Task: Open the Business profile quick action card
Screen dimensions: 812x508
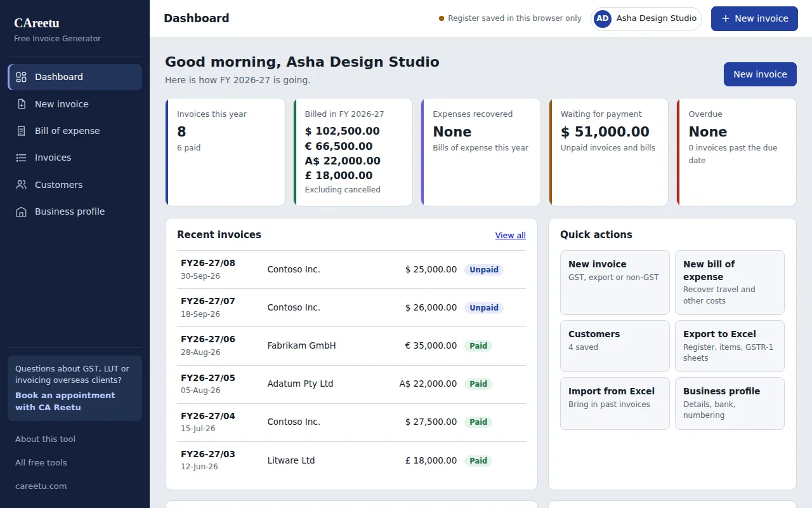Action: click(730, 403)
